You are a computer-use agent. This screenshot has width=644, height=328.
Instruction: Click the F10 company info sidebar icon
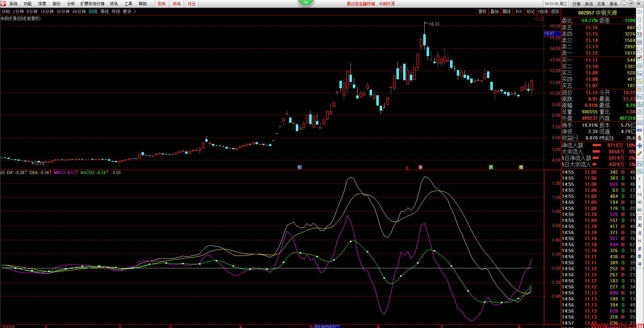pyautogui.click(x=640, y=74)
